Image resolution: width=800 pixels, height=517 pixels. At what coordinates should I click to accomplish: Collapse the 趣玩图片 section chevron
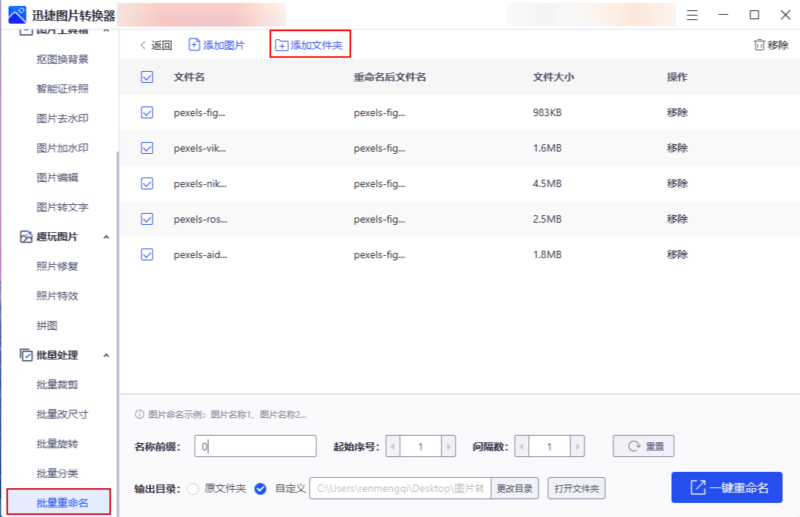point(106,237)
